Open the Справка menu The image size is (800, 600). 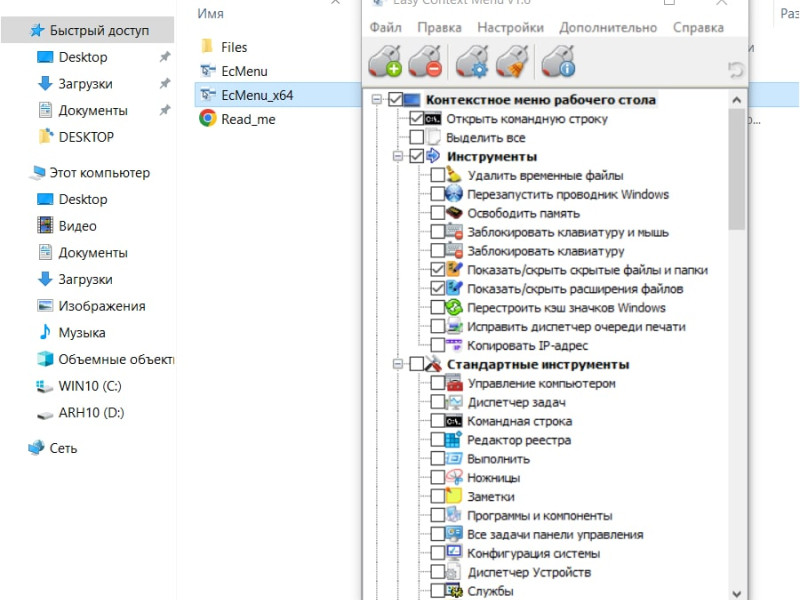[x=698, y=27]
